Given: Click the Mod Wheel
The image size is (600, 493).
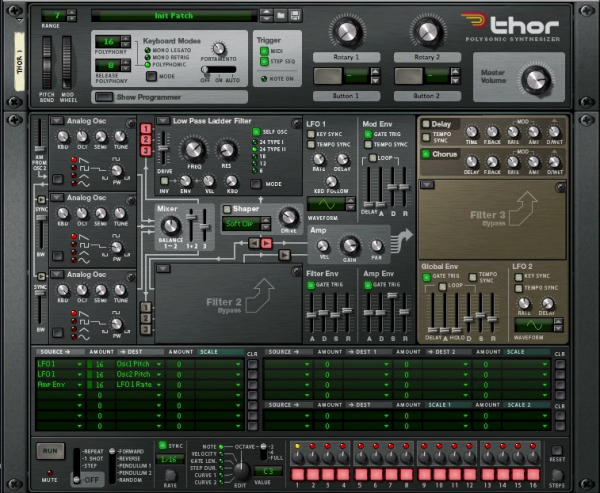Looking at the screenshot, I should click(67, 62).
